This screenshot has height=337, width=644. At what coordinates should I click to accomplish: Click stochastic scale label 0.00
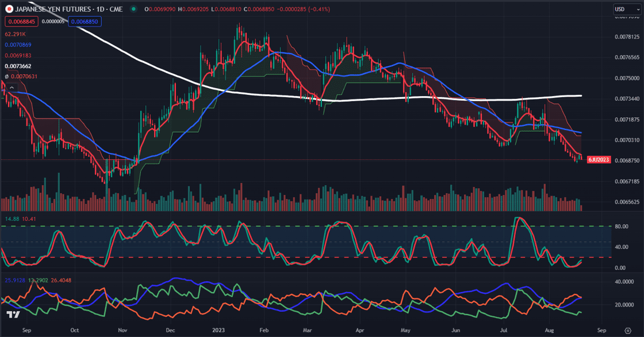click(620, 267)
